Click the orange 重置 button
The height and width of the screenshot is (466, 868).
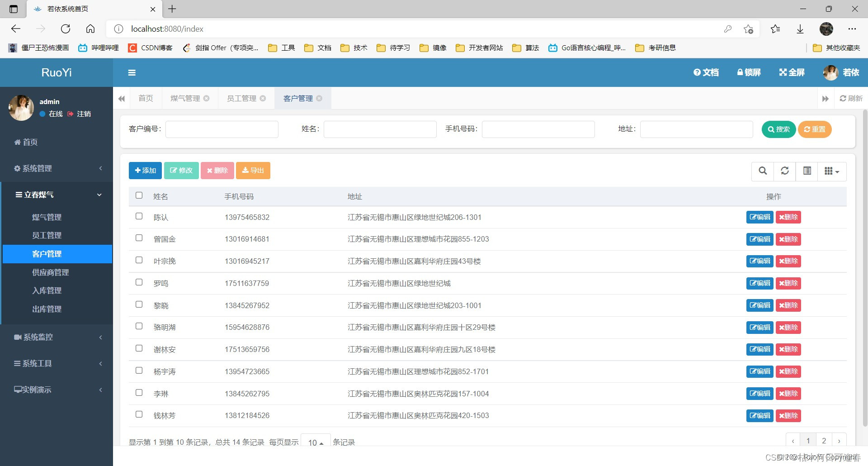[x=815, y=129]
